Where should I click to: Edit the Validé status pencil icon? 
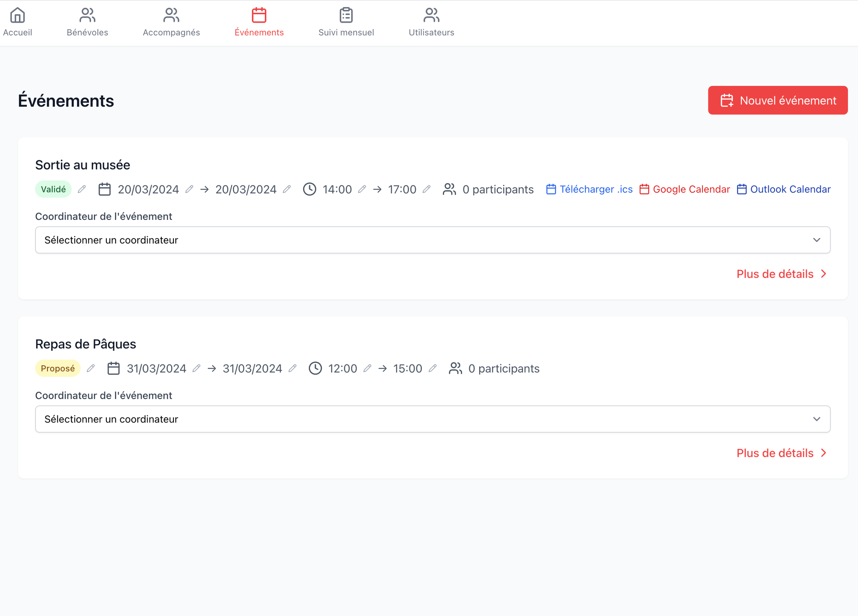82,189
